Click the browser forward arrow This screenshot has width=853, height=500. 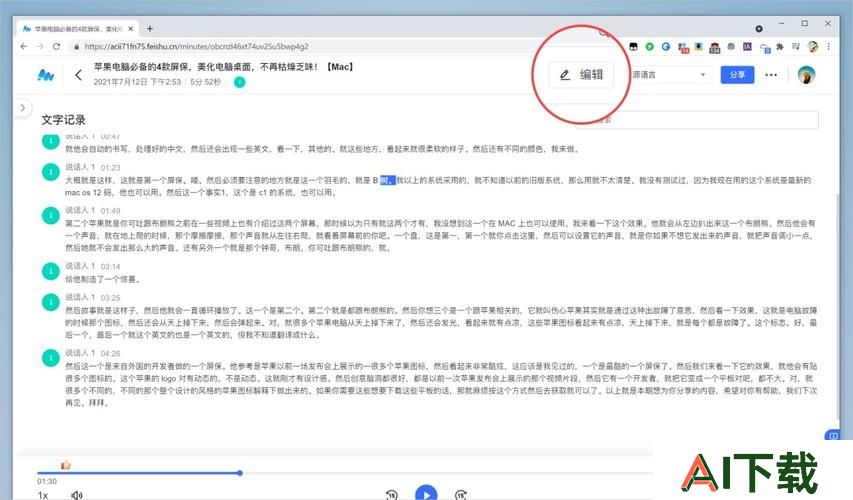(40, 47)
